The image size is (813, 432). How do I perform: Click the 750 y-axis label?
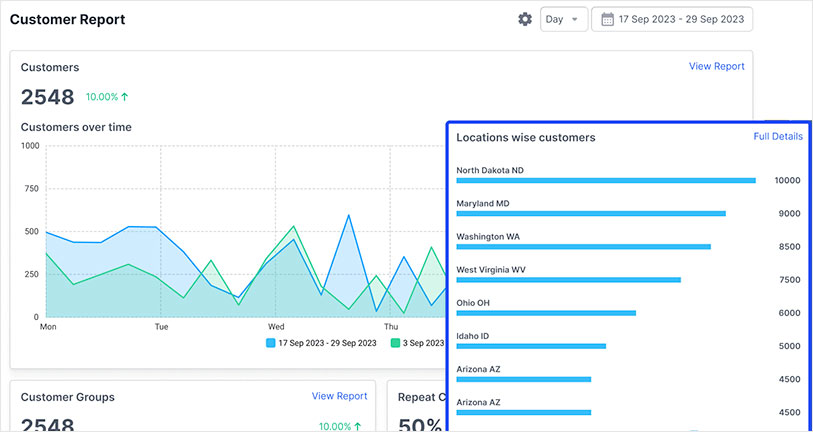click(32, 189)
